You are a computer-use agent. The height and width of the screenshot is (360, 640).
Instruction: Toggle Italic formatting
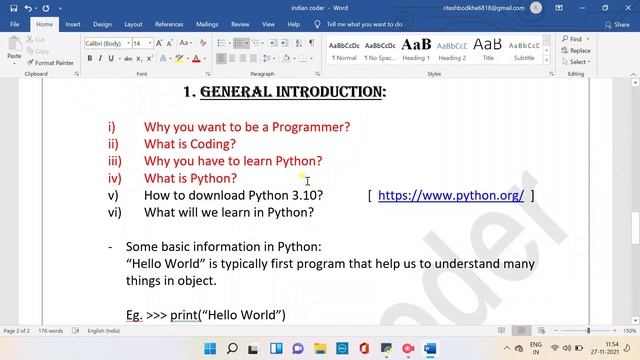click(x=100, y=58)
